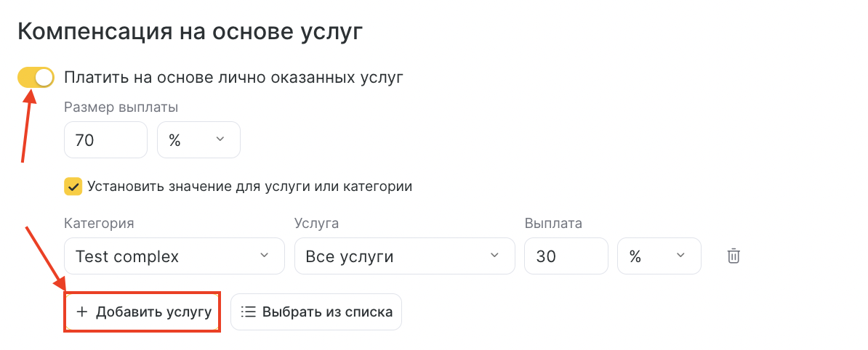Click the Категория column label
868x350 pixels.
[x=99, y=224]
